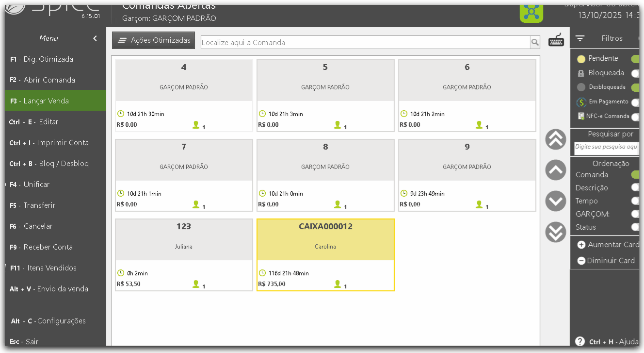The height and width of the screenshot is (353, 644).
Task: Select F1 - Dig. Otimizada menu item
Action: (55, 59)
